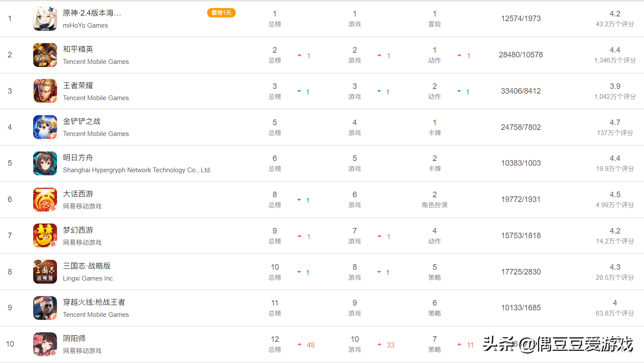This screenshot has width=644, height=363.
Task: Open the 大话西游 app icon
Action: pos(45,199)
